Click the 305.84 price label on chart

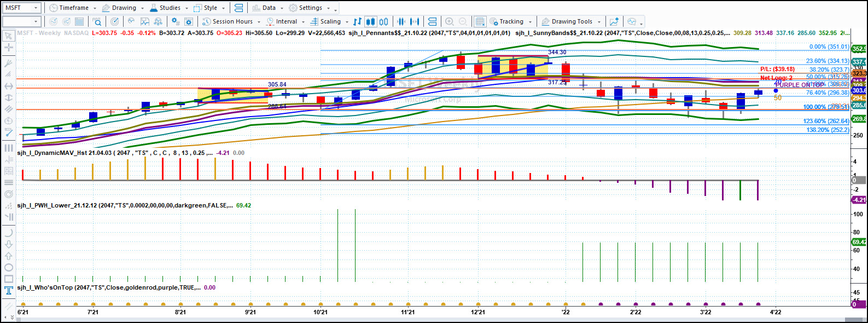coord(277,84)
